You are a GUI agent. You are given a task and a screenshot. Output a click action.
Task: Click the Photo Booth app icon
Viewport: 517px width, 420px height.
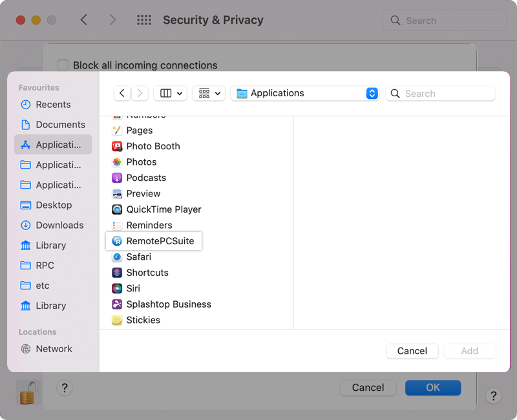[117, 146]
